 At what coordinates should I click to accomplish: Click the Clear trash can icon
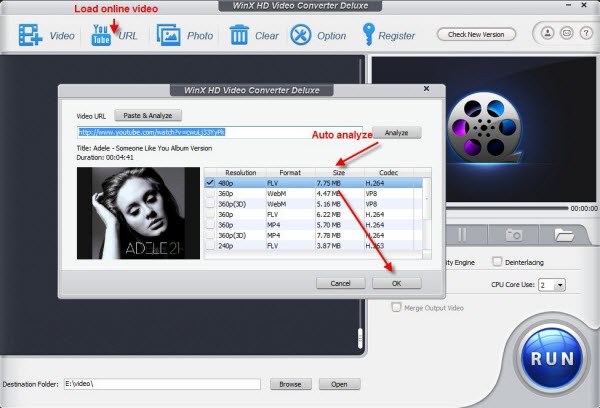click(239, 35)
